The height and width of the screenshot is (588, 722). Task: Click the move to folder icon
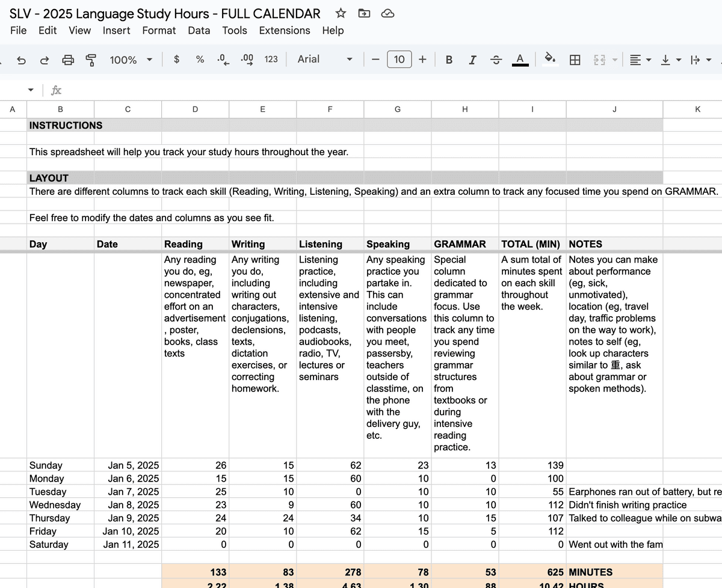click(364, 13)
